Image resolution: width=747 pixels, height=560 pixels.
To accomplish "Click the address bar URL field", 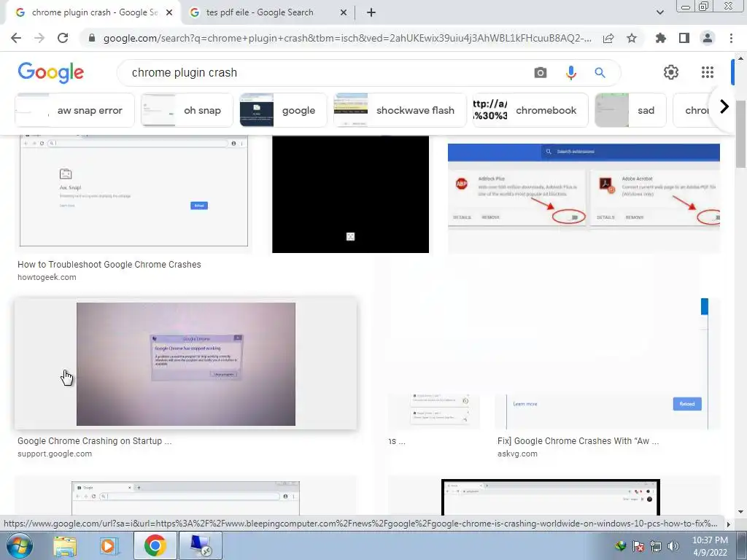I will [x=347, y=39].
